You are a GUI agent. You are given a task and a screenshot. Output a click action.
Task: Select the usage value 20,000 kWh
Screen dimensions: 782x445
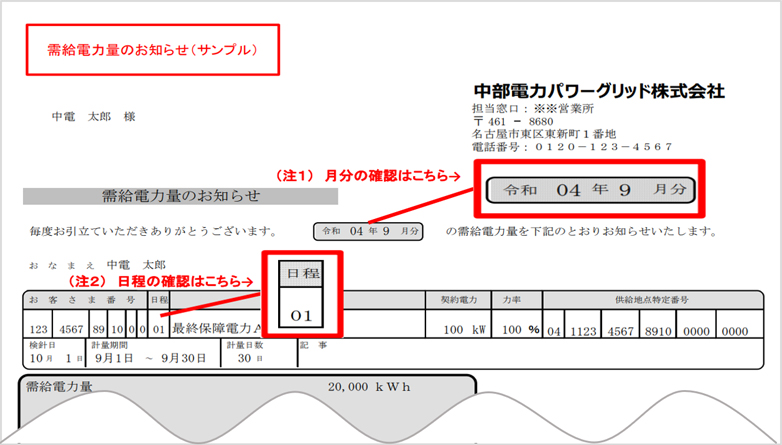(x=370, y=387)
